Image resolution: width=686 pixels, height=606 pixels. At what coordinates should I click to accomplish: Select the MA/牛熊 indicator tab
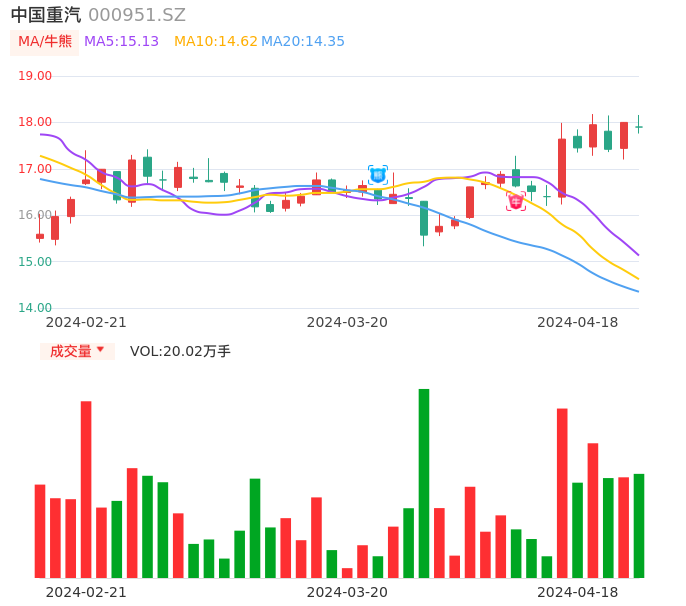coord(45,42)
